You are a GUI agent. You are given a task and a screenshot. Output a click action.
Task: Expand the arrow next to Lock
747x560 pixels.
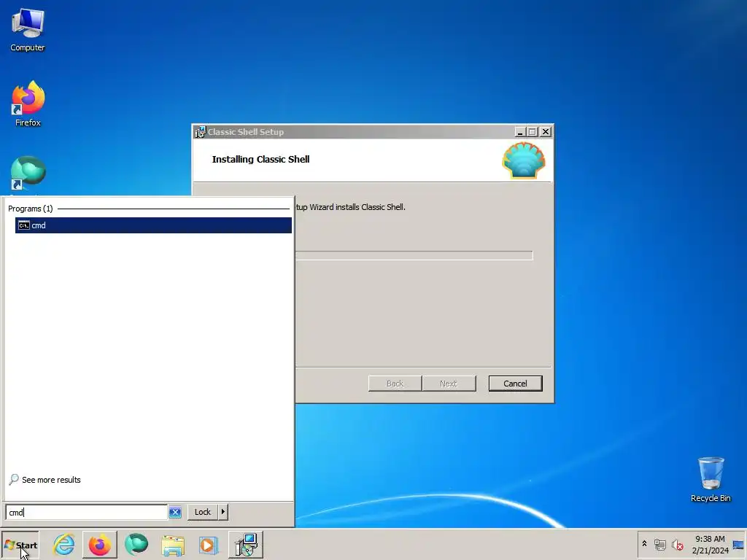(x=223, y=512)
